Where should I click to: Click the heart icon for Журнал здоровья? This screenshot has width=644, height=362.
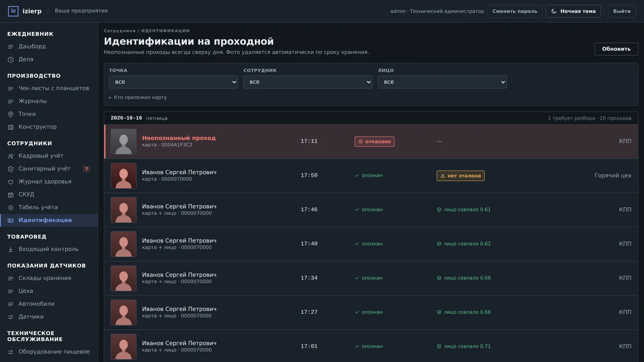11,182
